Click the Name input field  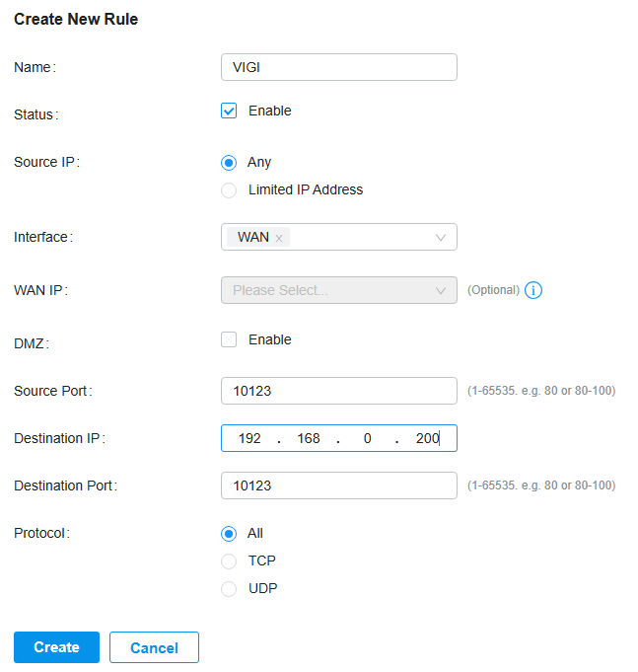(338, 67)
